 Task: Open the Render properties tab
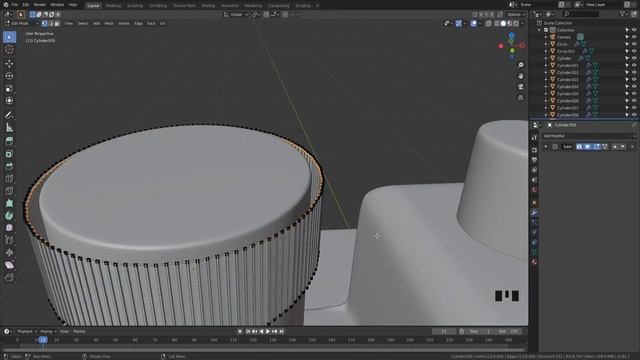pyautogui.click(x=534, y=150)
